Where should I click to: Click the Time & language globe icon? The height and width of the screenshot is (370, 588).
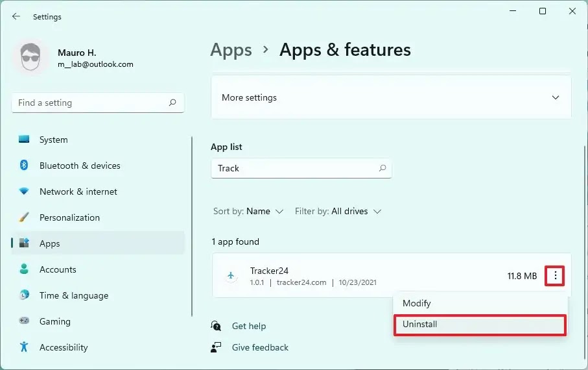24,295
